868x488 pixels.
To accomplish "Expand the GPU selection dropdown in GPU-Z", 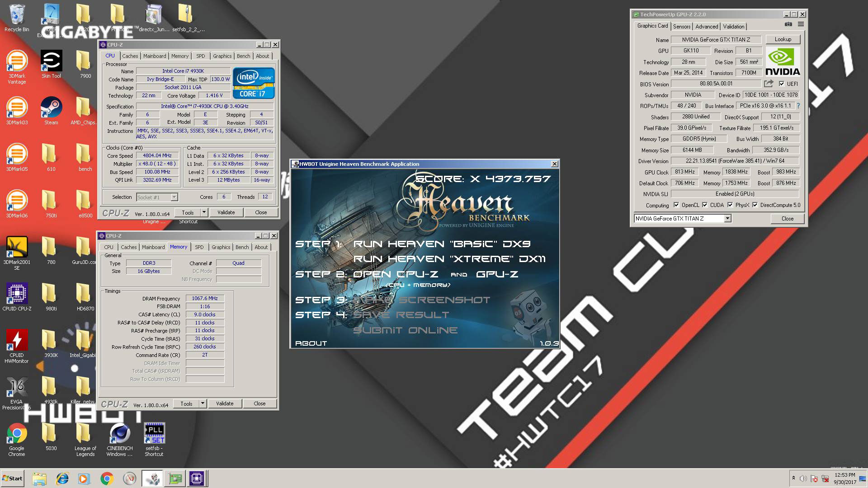I will tap(727, 219).
